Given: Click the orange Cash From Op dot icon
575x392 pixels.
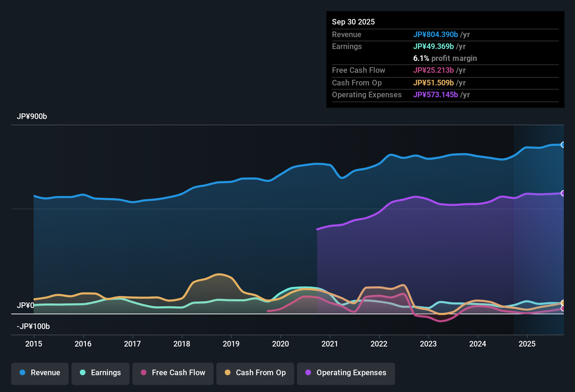Looking at the screenshot, I should (x=228, y=373).
